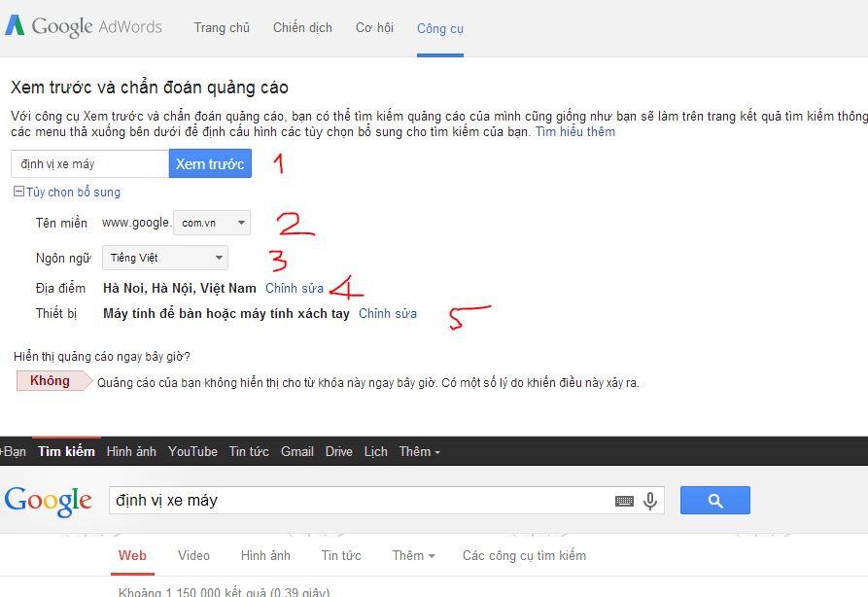This screenshot has height=597, width=868.
Task: Switch to Hình ảnh results tab
Action: point(265,555)
